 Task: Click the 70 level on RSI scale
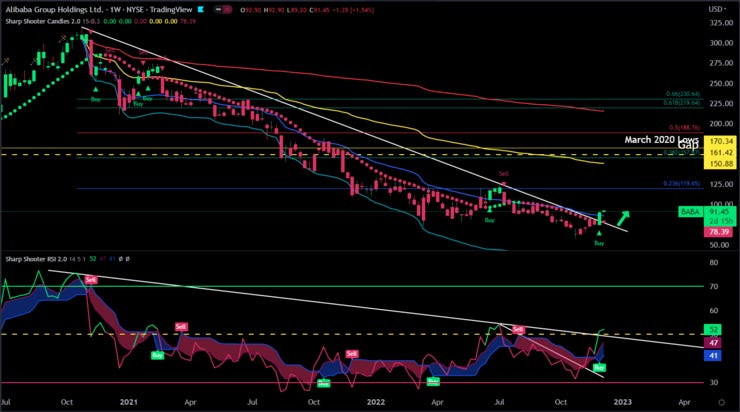714,286
